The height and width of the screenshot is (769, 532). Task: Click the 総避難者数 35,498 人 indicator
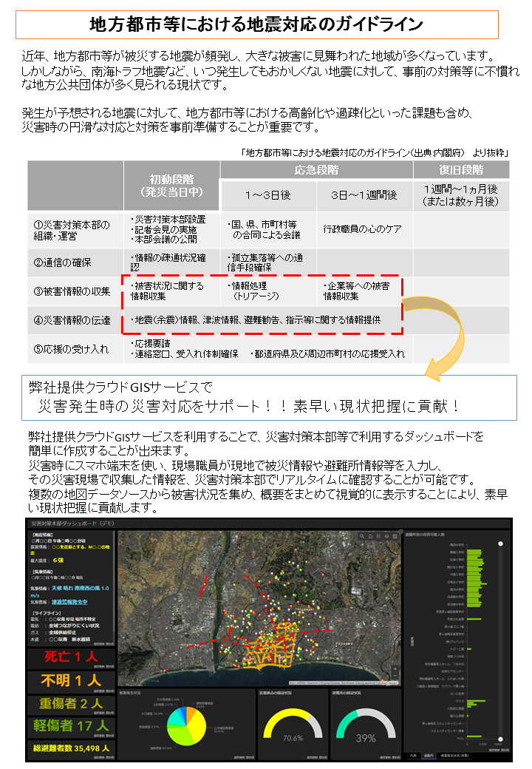tap(71, 748)
